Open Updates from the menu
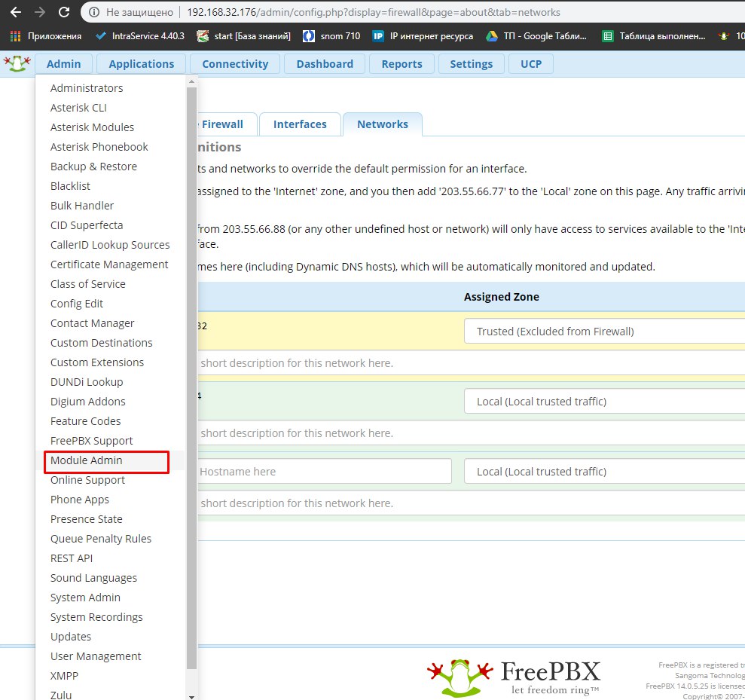This screenshot has height=700, width=745. [x=71, y=637]
